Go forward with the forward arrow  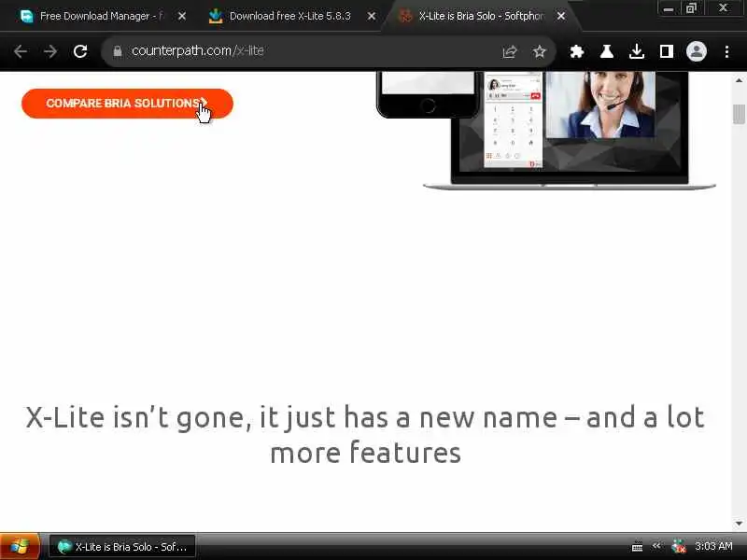coord(50,51)
